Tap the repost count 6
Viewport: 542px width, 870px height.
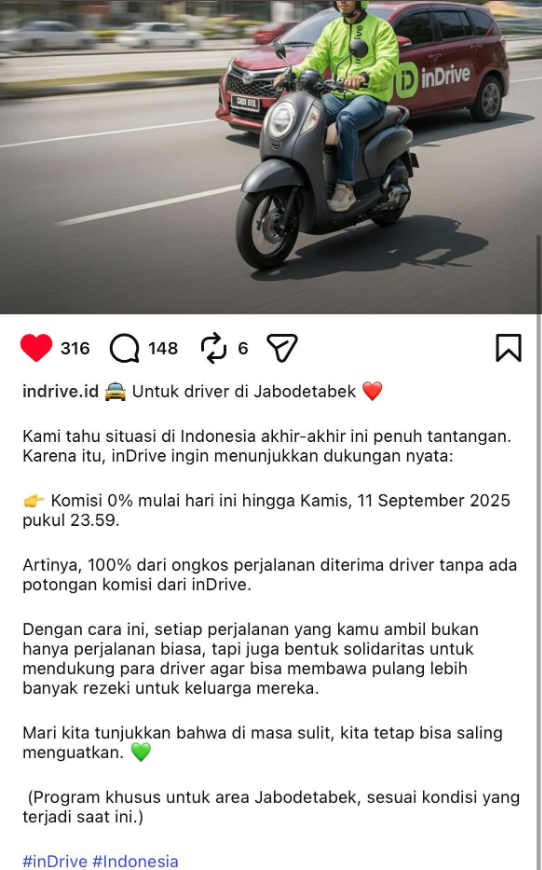(x=243, y=348)
